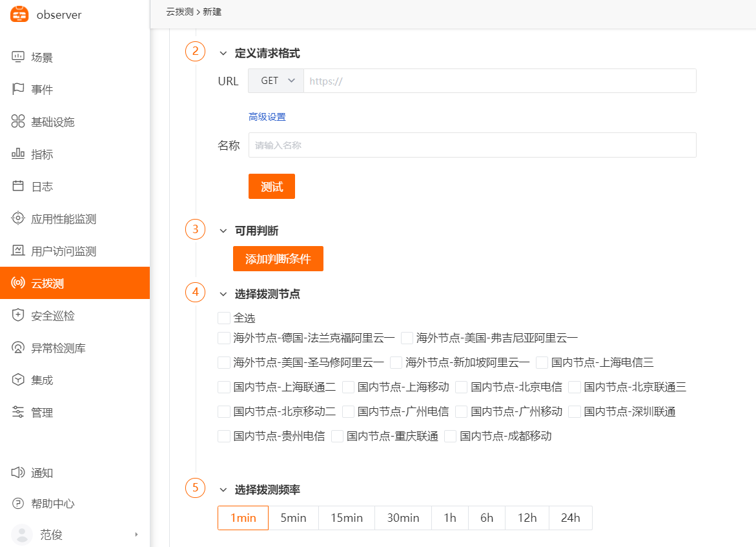Set frequency to 12h
The width and height of the screenshot is (756, 547).
[x=527, y=517]
